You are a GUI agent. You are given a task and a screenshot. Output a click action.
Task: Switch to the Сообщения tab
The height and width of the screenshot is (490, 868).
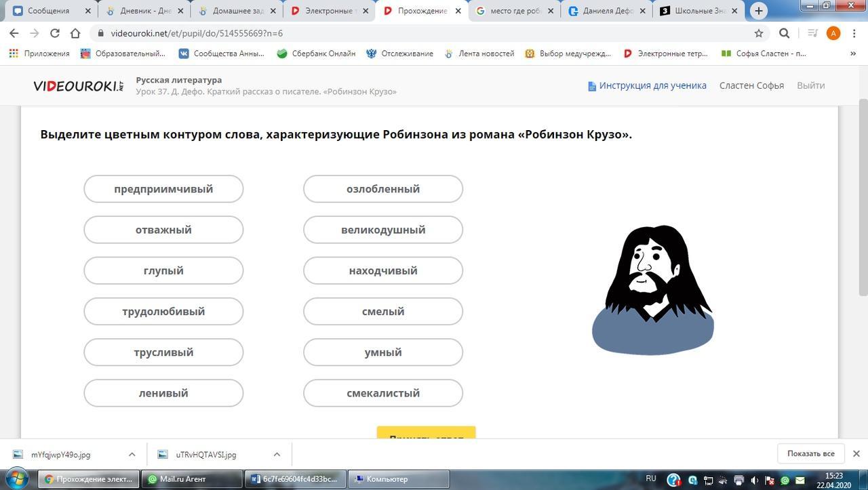click(50, 11)
